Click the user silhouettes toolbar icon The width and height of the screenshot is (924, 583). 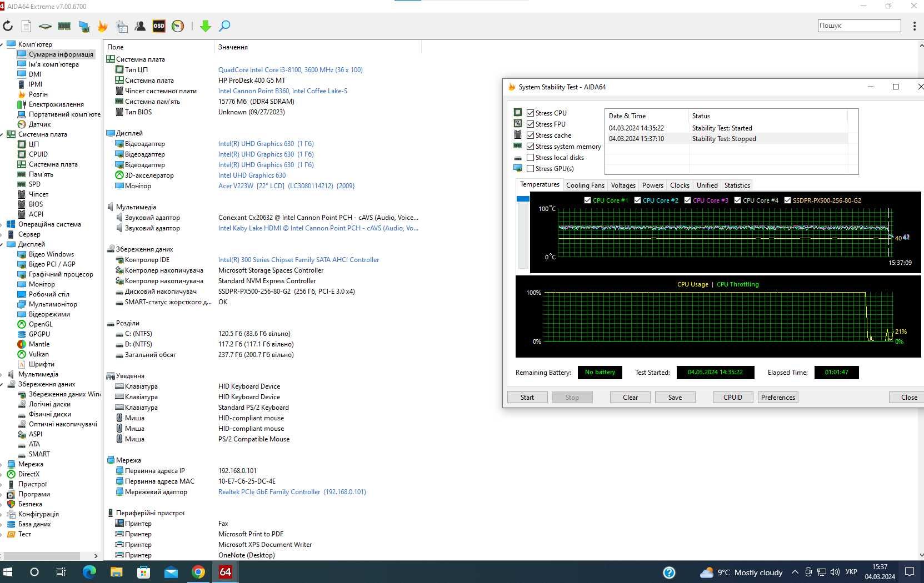(x=140, y=26)
